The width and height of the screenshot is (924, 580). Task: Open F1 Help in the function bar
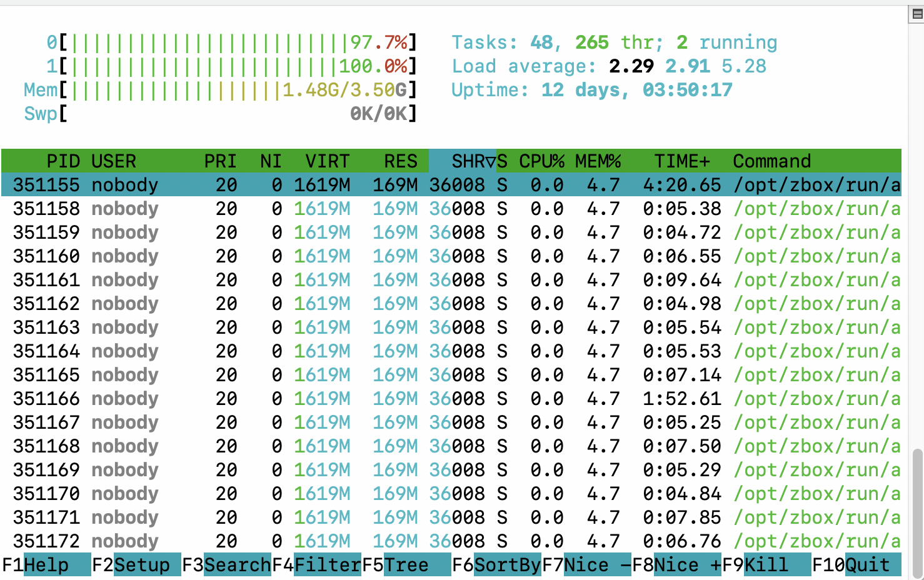point(46,565)
